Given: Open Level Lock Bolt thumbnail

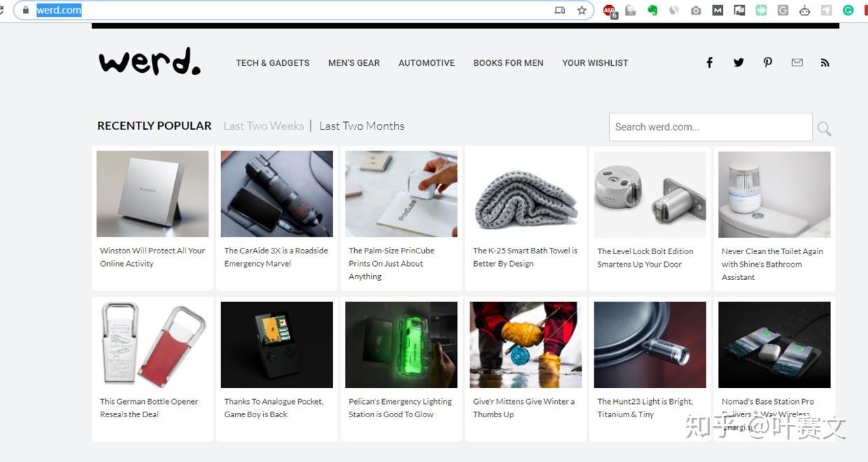Looking at the screenshot, I should (x=650, y=195).
